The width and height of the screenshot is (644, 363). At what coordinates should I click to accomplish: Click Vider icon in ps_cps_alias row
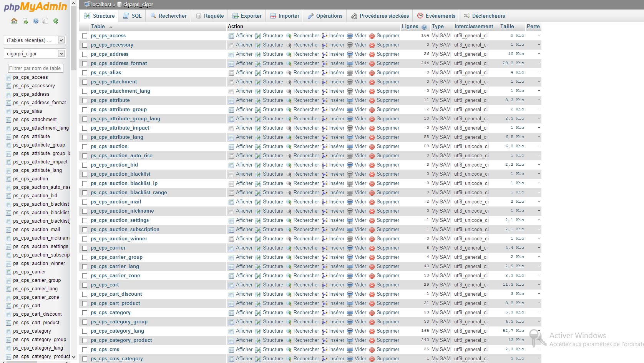click(x=350, y=73)
